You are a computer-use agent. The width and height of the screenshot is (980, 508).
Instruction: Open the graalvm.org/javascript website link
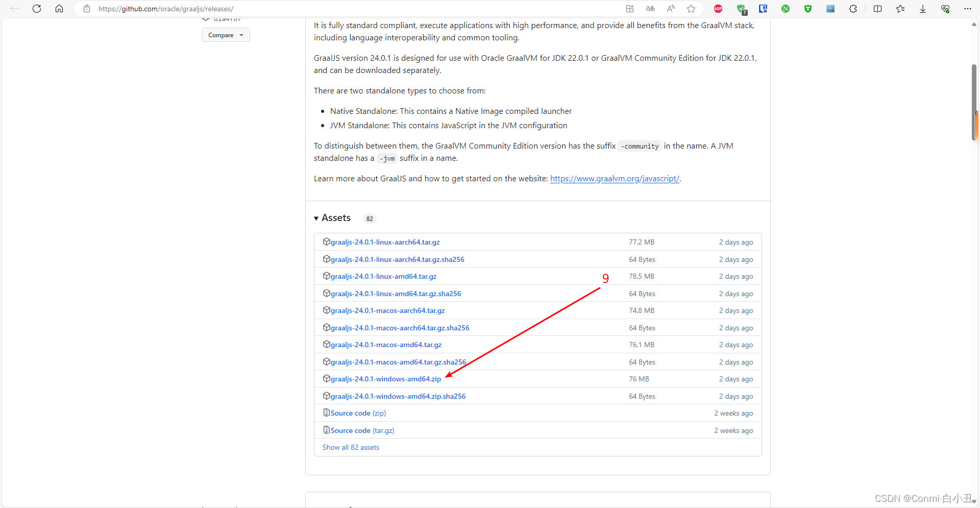tap(615, 179)
